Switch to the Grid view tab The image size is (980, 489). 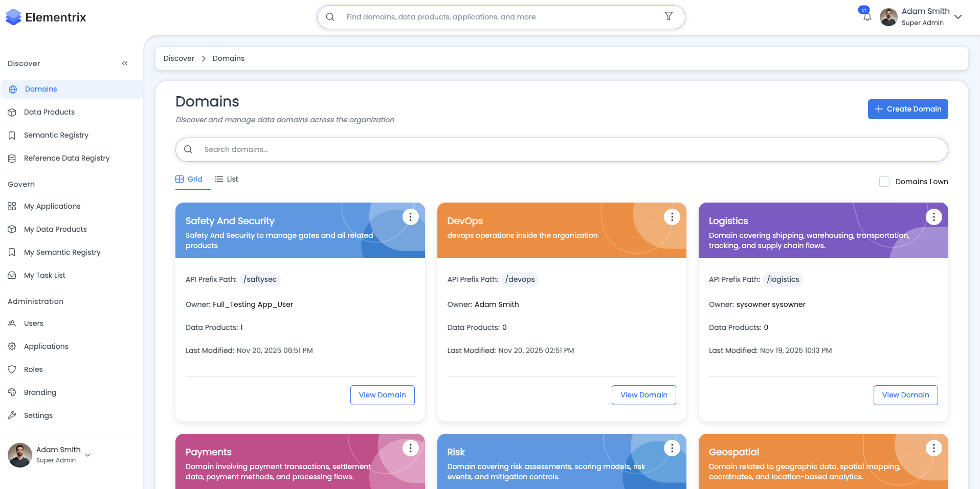[189, 179]
